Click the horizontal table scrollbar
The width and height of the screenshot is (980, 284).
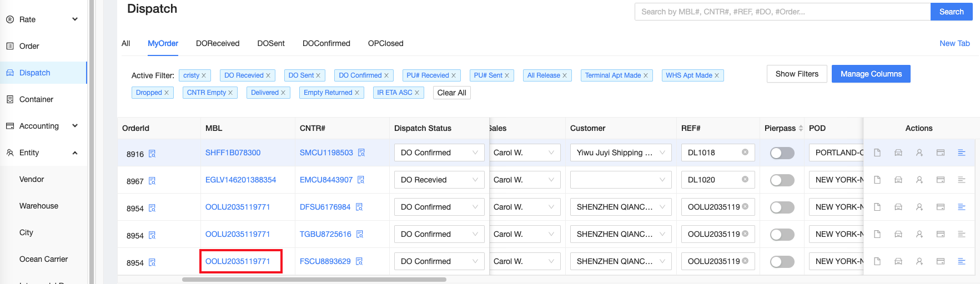(x=314, y=280)
